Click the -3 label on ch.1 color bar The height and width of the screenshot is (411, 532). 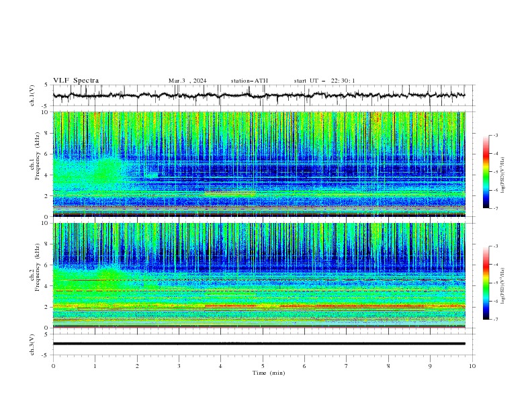pos(496,135)
